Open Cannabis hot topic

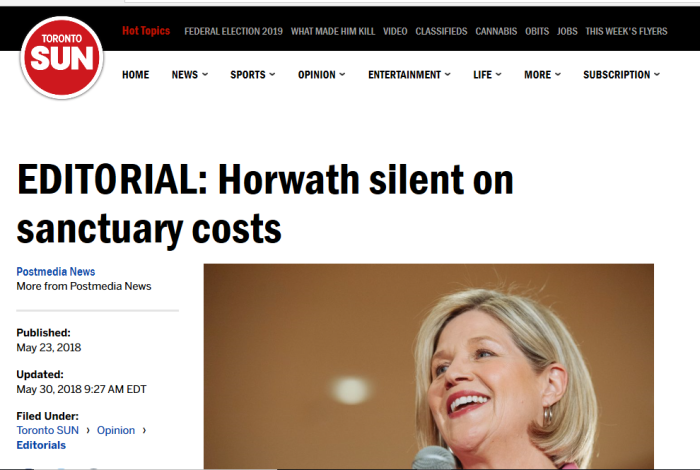coord(496,31)
